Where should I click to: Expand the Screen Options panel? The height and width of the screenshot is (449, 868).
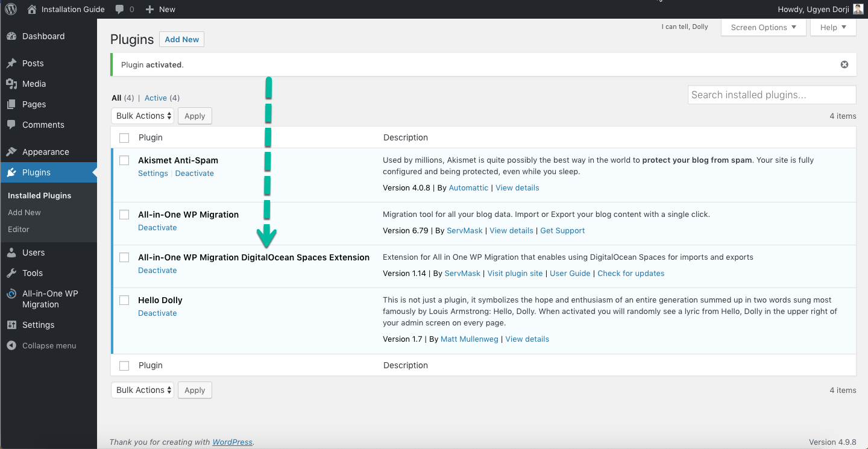pos(763,27)
